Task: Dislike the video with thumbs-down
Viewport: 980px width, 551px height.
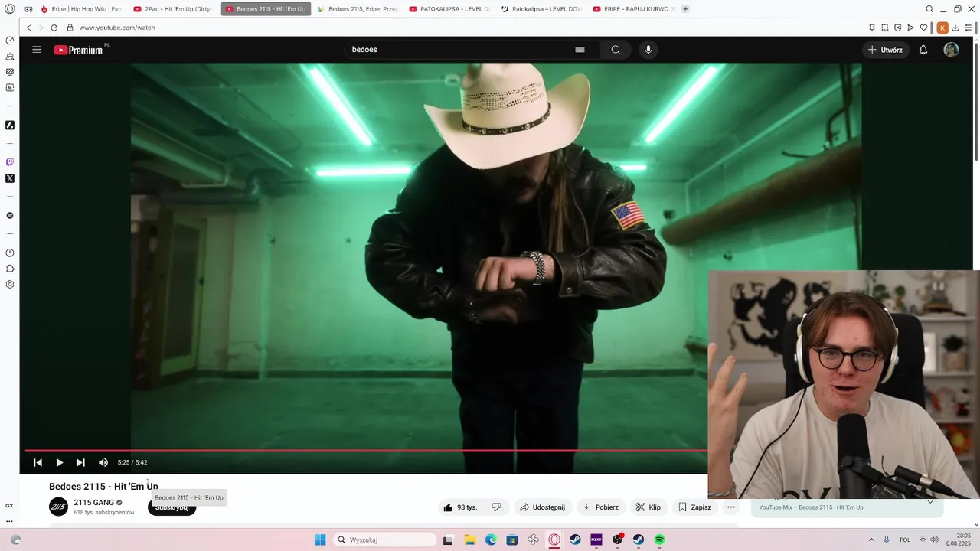Action: [496, 507]
